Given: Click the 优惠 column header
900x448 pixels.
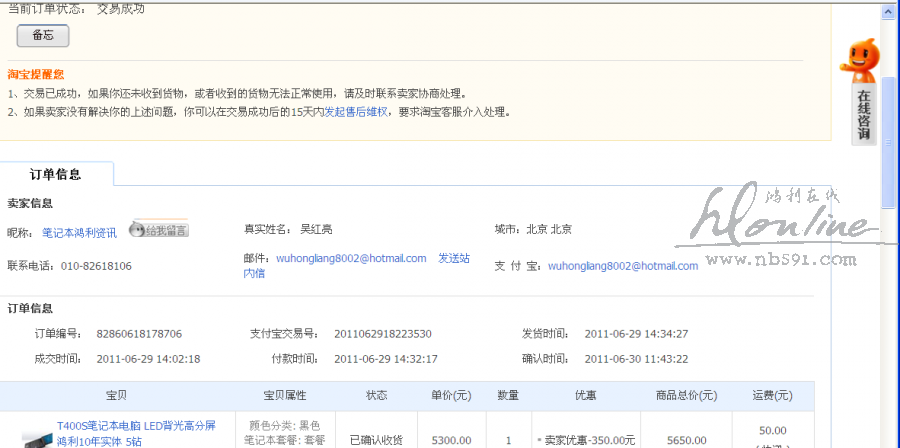Looking at the screenshot, I should (586, 396).
